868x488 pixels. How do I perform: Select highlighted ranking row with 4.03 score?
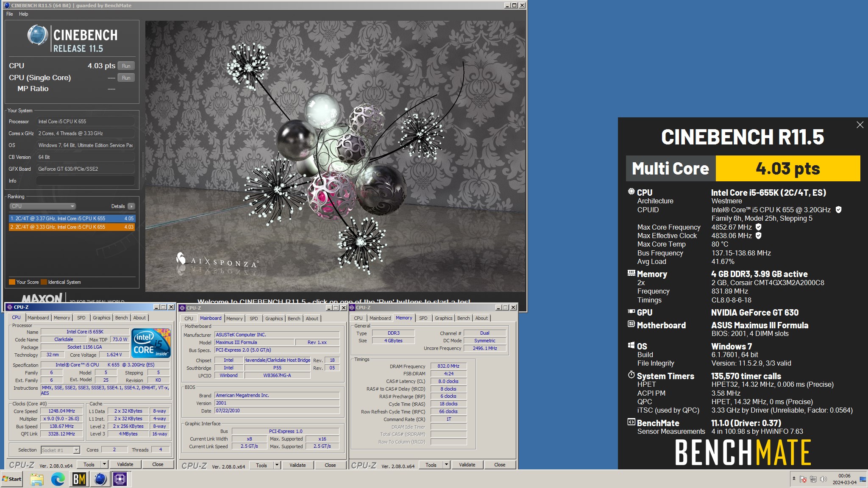(72, 227)
